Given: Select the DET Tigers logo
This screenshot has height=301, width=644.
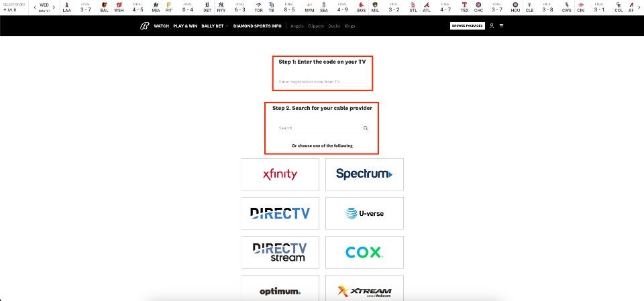Looking at the screenshot, I should (207, 5).
